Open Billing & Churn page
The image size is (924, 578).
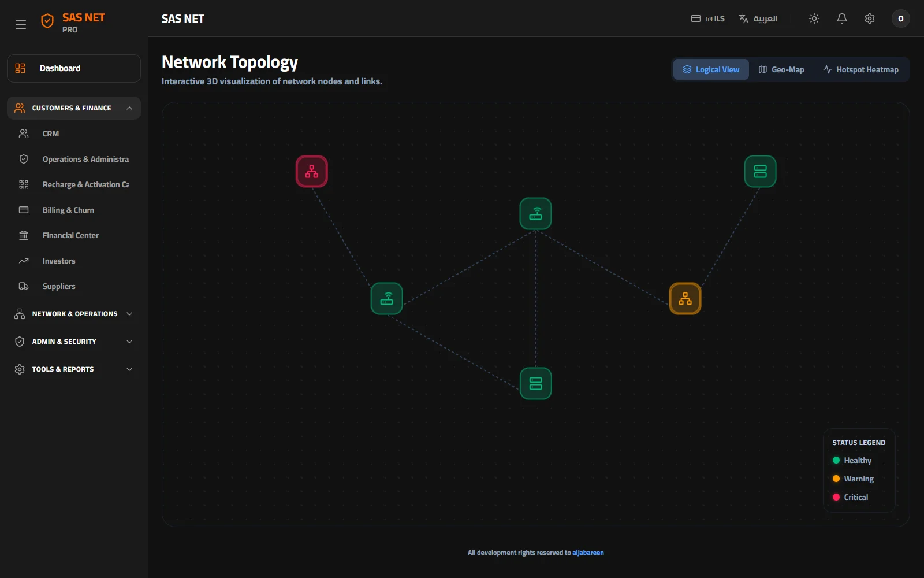74,210
